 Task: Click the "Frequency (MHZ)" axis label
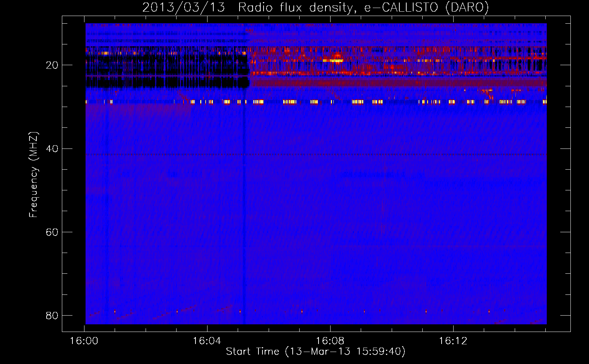(33, 175)
